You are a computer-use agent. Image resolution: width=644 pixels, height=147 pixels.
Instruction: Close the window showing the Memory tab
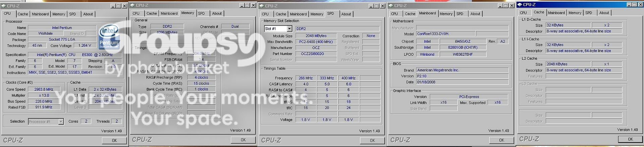(253, 5)
